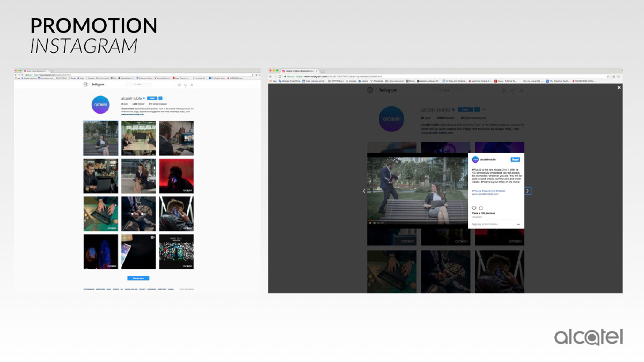Open the www.alcatel-mobile.com link in the left profile bio
This screenshot has width=644, height=362.
click(x=133, y=114)
